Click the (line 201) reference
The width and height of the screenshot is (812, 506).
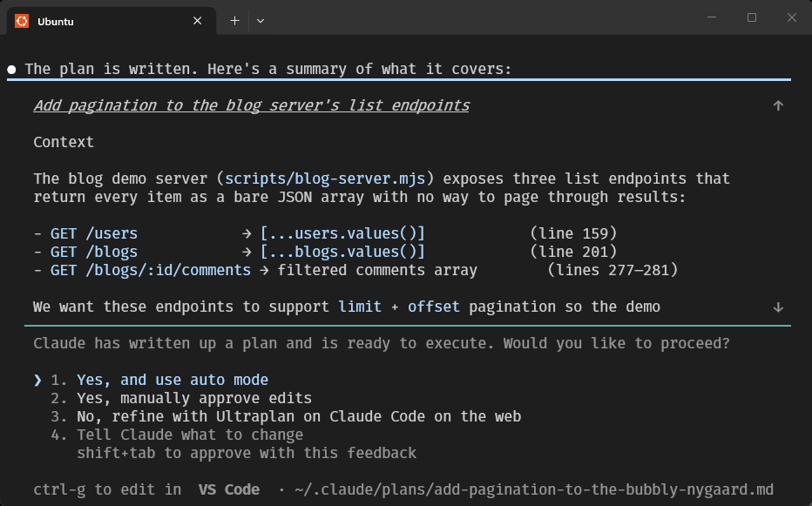pos(574,252)
